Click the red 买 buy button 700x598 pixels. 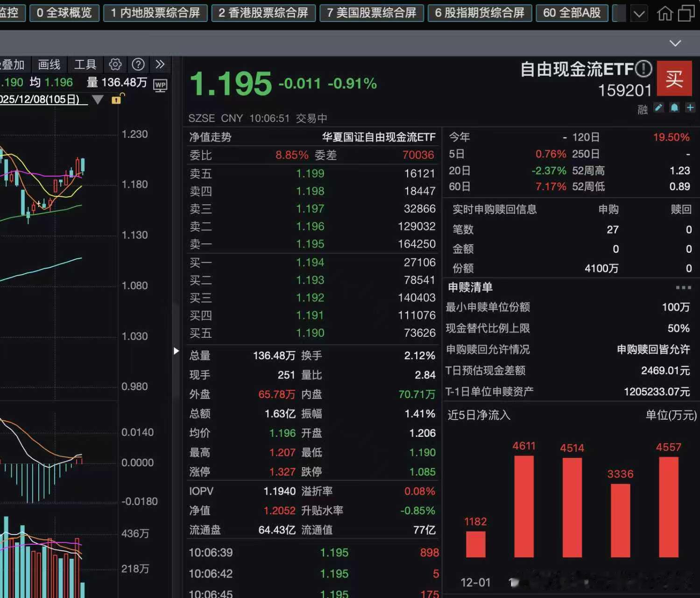pyautogui.click(x=674, y=78)
